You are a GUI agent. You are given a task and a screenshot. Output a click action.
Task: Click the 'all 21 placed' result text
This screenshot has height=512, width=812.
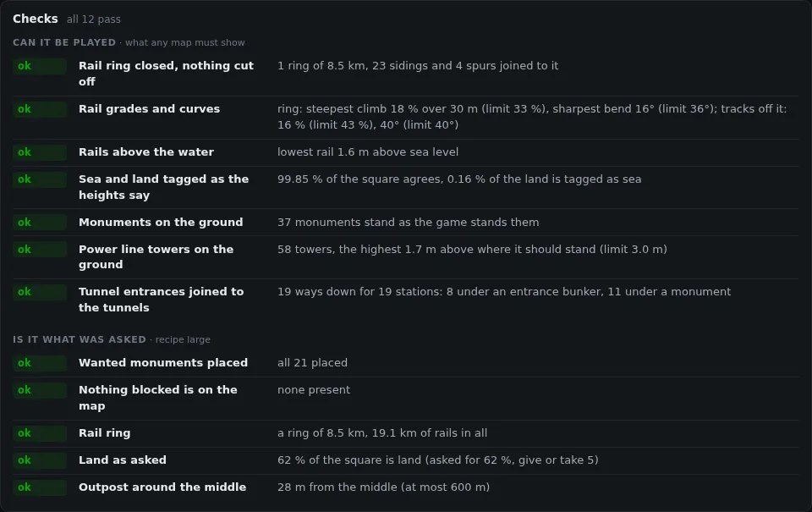pyautogui.click(x=312, y=363)
